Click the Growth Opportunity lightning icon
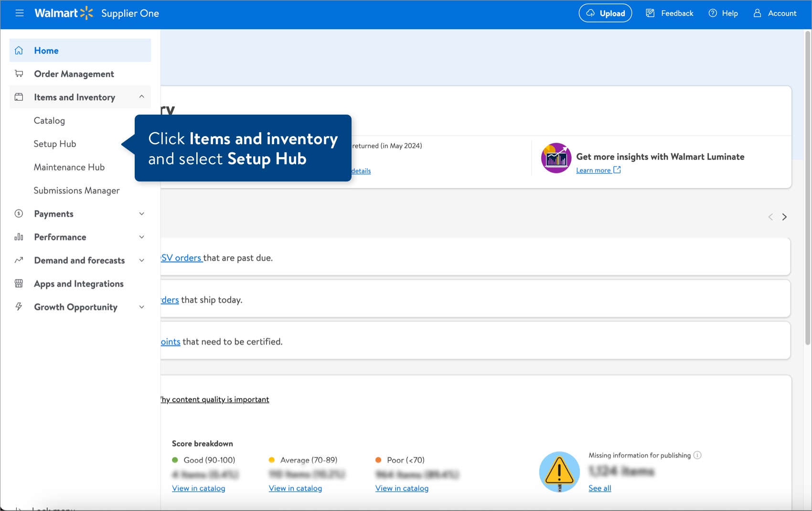This screenshot has width=812, height=511. point(19,307)
